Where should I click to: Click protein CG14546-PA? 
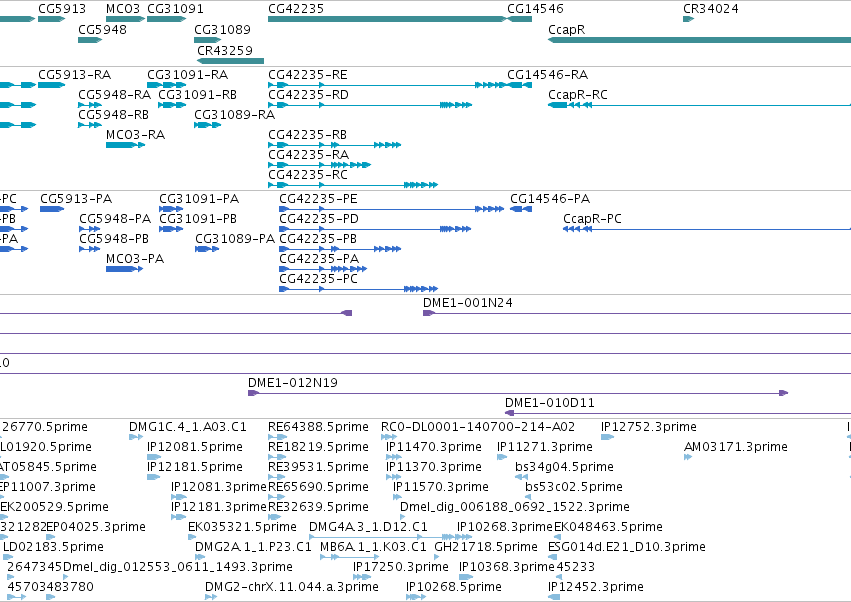click(x=521, y=209)
